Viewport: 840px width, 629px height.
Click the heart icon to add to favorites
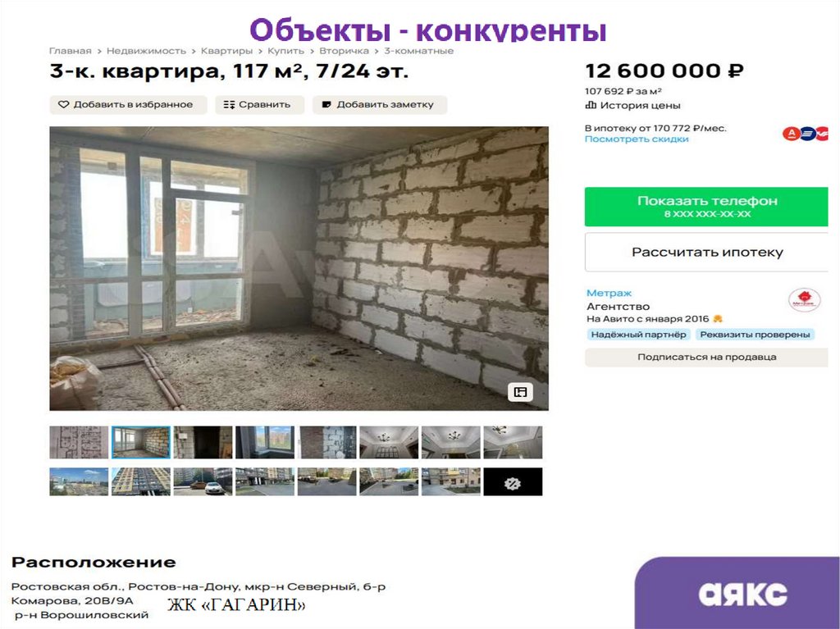point(64,104)
